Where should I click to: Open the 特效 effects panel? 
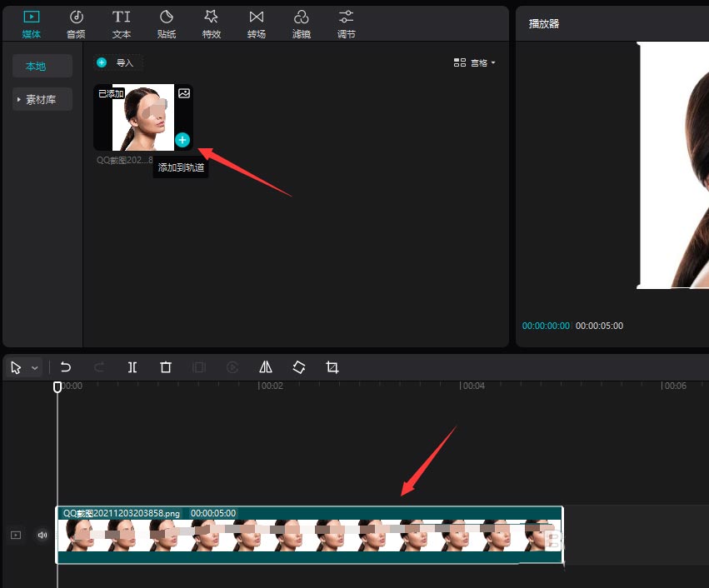[x=212, y=23]
